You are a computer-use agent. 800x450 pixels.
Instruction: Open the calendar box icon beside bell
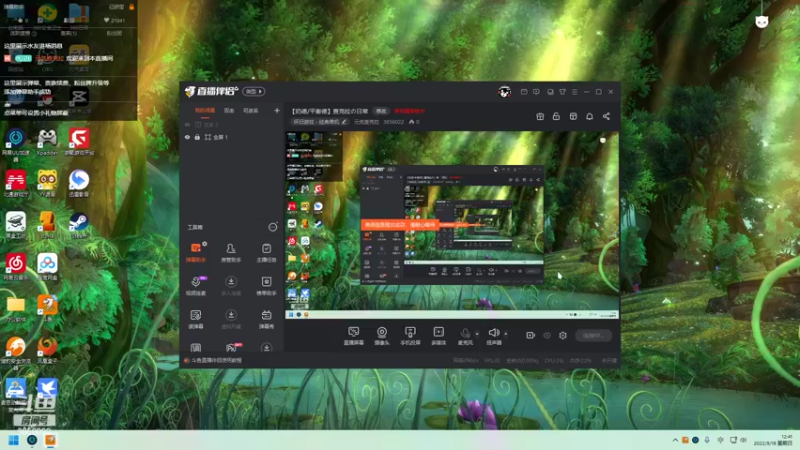coord(573,116)
